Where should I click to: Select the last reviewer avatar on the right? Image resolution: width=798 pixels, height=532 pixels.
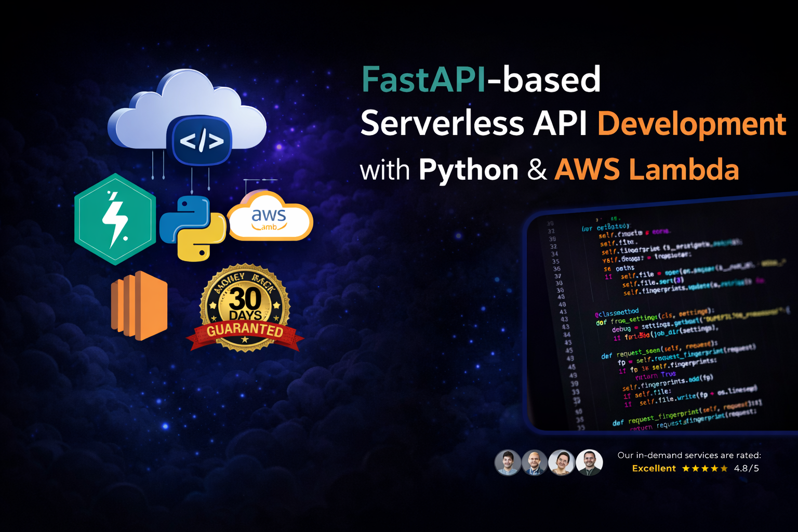click(x=589, y=462)
